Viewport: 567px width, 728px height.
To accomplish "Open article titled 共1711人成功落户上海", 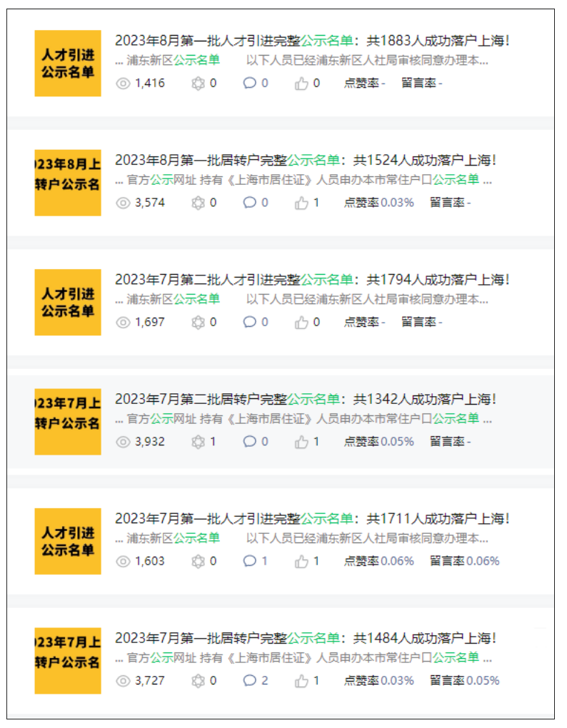I will pos(312,519).
